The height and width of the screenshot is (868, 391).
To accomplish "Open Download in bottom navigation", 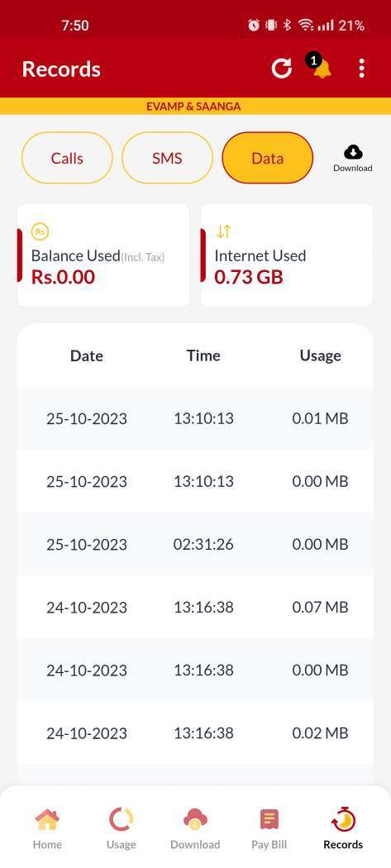I will coord(195,828).
